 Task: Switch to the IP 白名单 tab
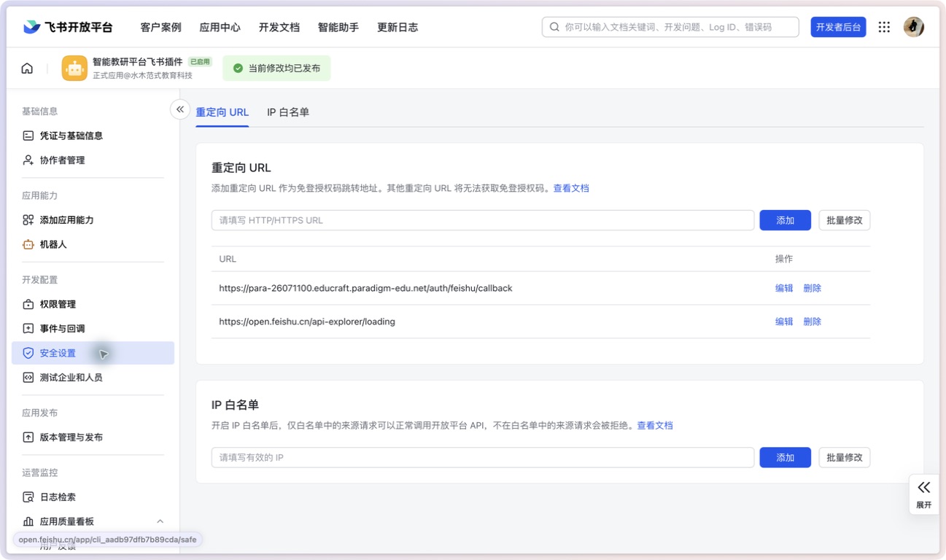pyautogui.click(x=288, y=112)
